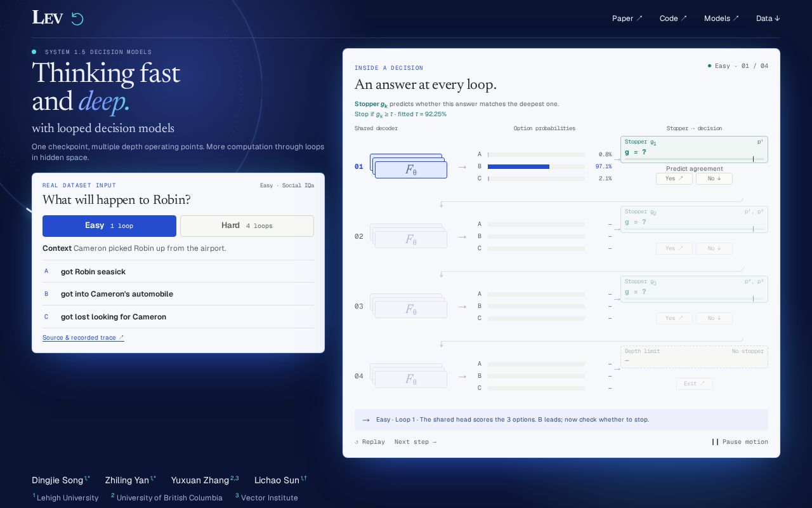
Task: Click the "University of British Columbia" affiliation
Action: pos(169,498)
